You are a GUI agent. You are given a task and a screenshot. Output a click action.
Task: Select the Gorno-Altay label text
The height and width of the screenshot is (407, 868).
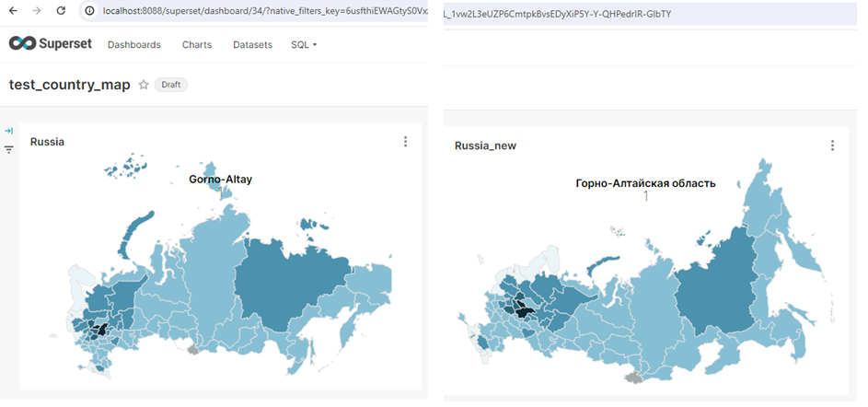pos(220,180)
